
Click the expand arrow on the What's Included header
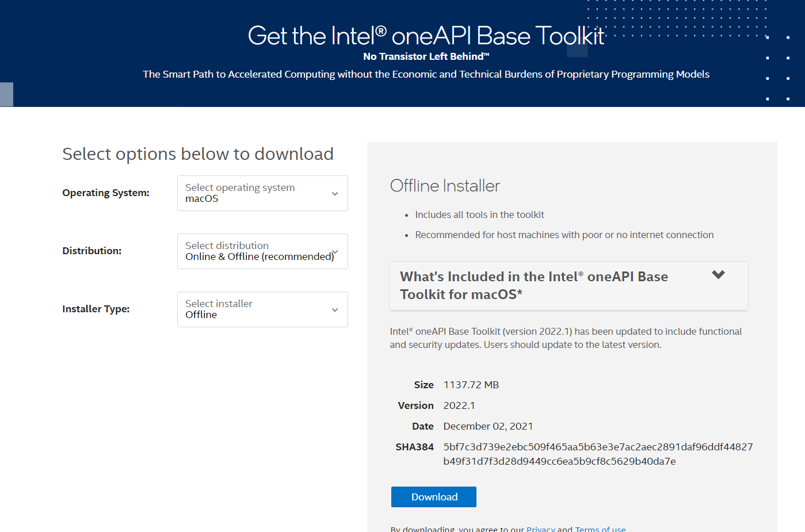[x=718, y=275]
